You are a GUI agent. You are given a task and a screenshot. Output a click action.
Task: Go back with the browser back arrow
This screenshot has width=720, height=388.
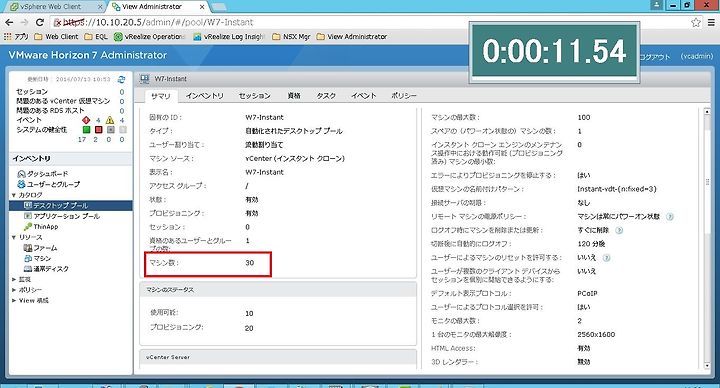(9, 22)
